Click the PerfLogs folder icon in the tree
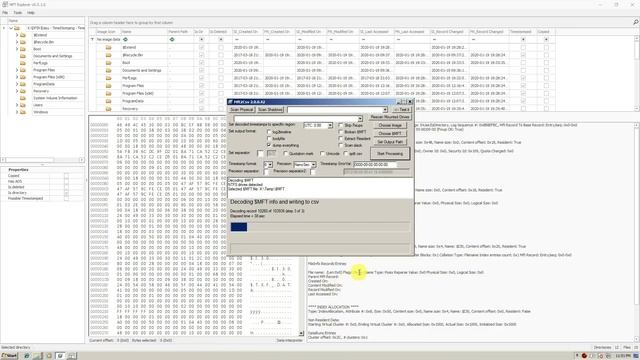The height and width of the screenshot is (360, 640). point(23,63)
